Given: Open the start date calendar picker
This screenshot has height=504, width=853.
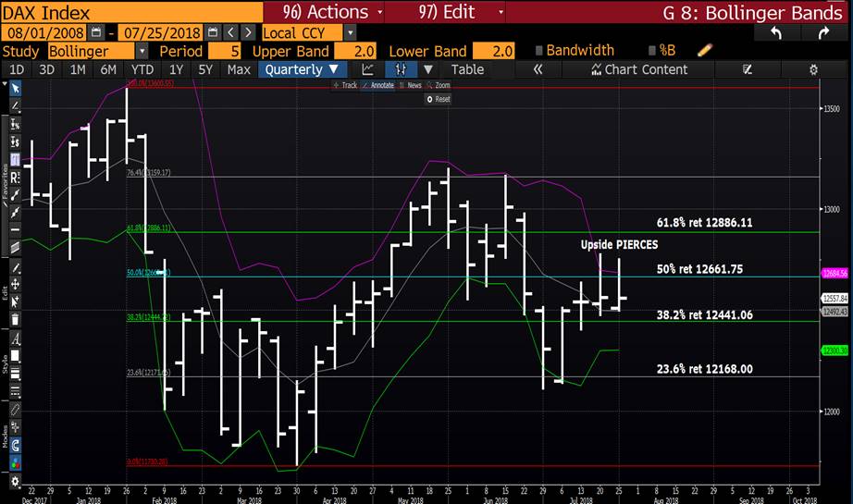Looking at the screenshot, I should click(x=95, y=32).
